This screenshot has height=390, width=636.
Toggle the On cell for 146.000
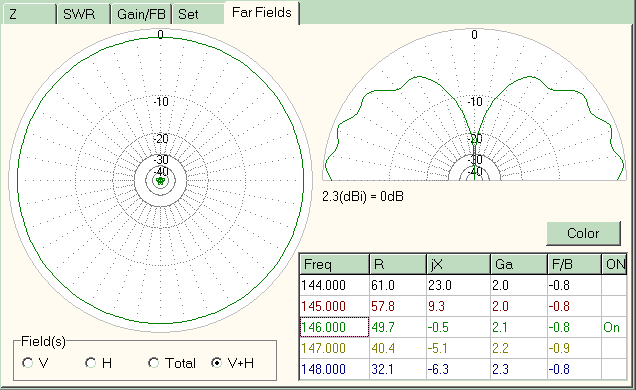click(x=614, y=327)
